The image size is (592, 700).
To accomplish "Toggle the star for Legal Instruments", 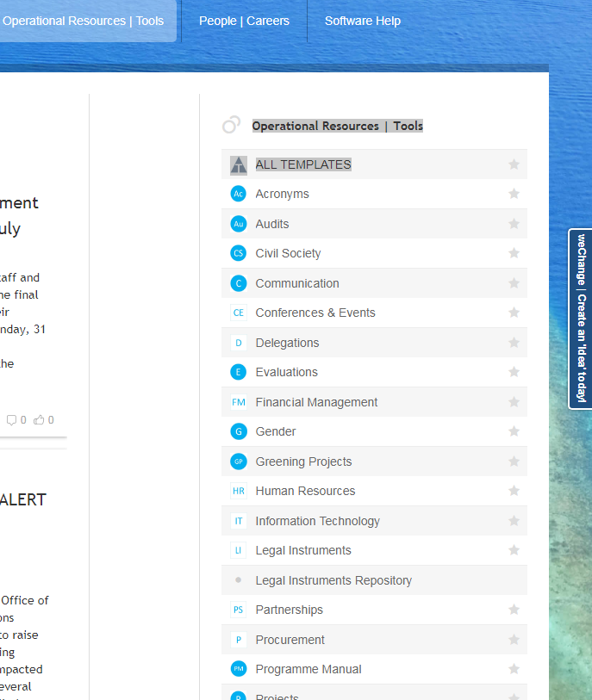I will pos(514,549).
